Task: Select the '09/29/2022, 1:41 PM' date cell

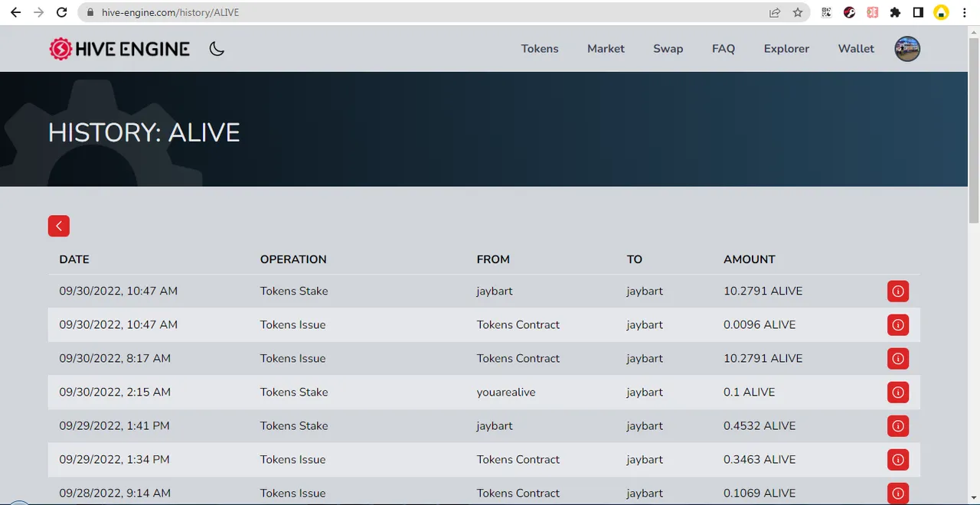Action: [114, 425]
